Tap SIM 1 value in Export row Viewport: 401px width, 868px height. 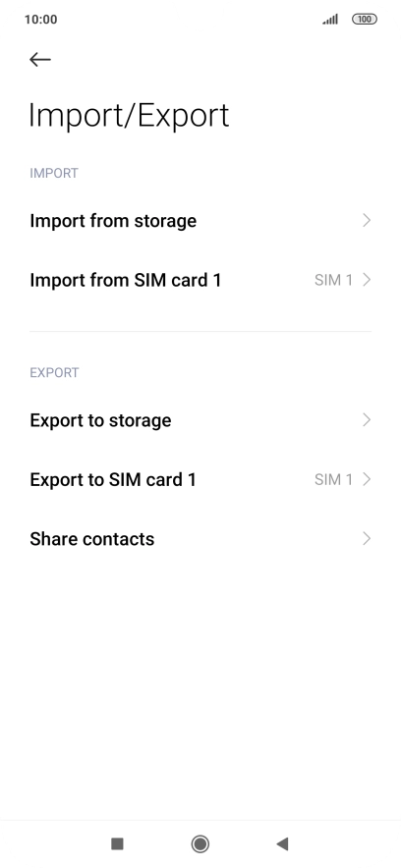click(x=333, y=479)
